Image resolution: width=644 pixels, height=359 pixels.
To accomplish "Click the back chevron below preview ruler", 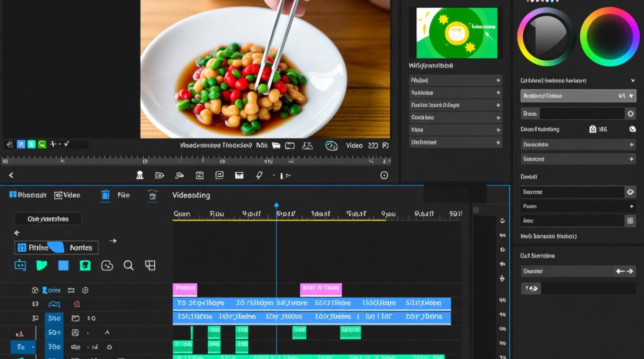I will pyautogui.click(x=11, y=176).
